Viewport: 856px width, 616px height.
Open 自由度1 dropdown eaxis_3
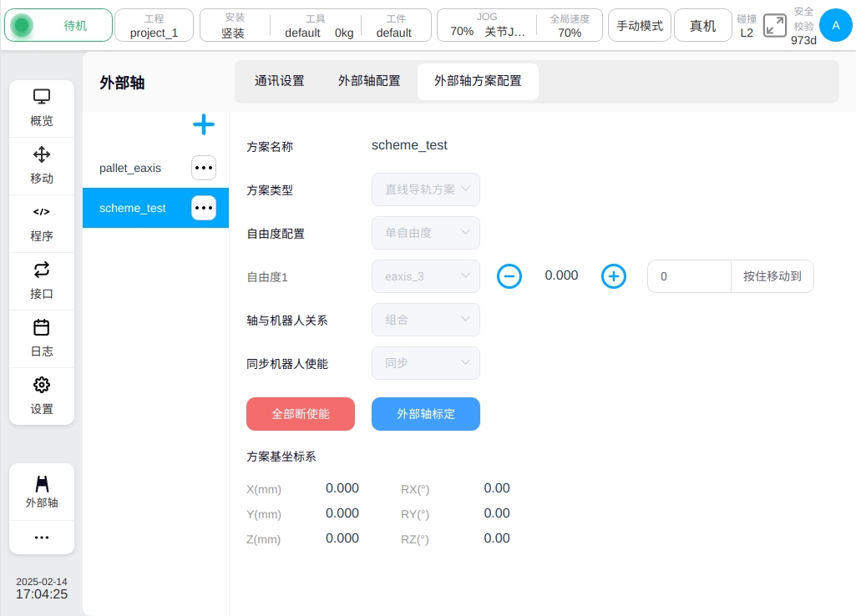click(x=426, y=276)
